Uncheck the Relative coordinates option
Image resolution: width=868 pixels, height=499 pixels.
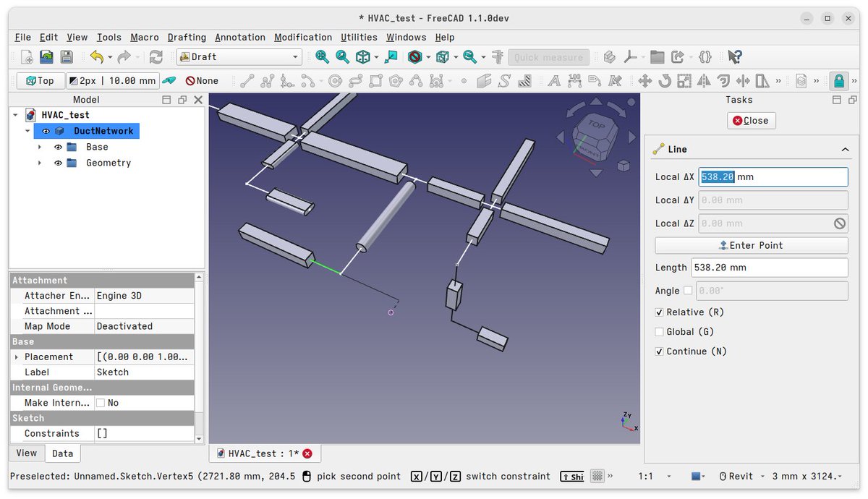[x=660, y=312]
